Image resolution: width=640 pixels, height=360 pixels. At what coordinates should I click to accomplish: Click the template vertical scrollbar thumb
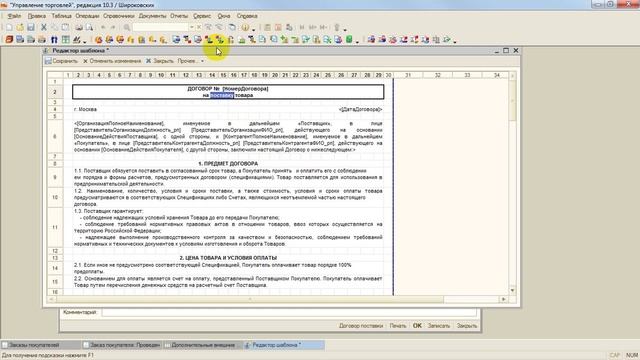pyautogui.click(x=513, y=100)
